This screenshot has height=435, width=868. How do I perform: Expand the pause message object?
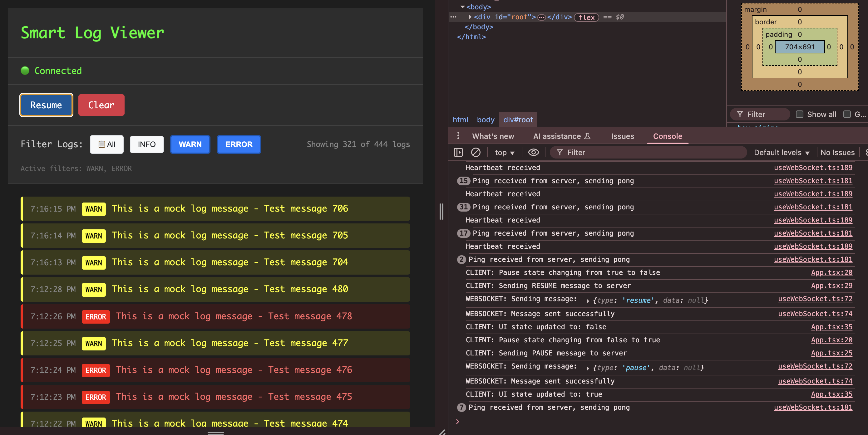click(587, 368)
